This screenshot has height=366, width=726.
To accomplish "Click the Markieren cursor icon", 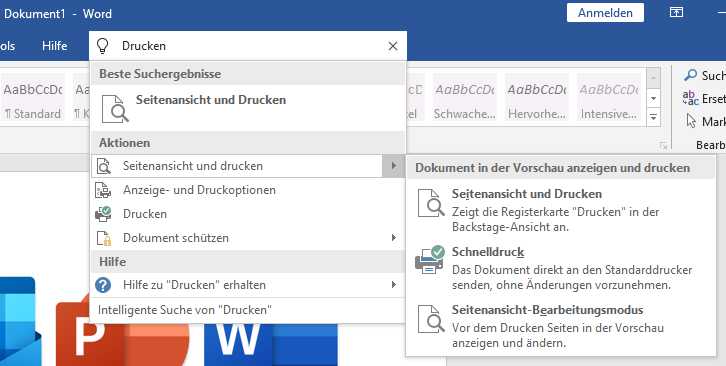I will point(691,121).
